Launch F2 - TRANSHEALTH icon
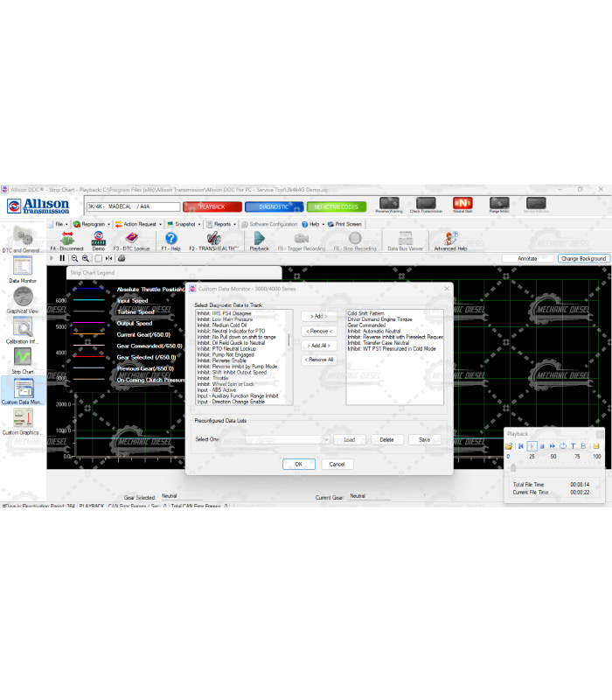The image size is (612, 700). click(213, 239)
